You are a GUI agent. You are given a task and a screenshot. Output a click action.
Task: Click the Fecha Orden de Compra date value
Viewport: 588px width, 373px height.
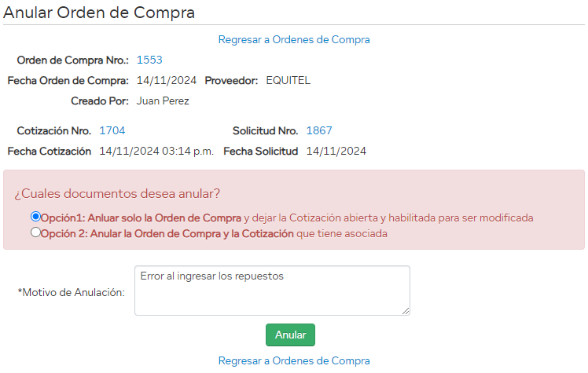pyautogui.click(x=166, y=80)
